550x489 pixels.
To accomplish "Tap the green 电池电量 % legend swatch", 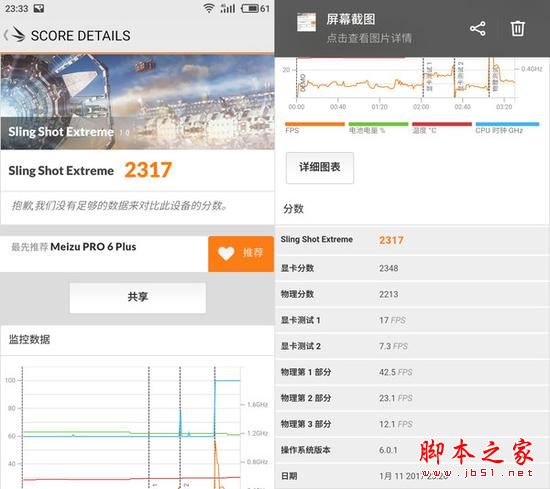I will [x=378, y=124].
